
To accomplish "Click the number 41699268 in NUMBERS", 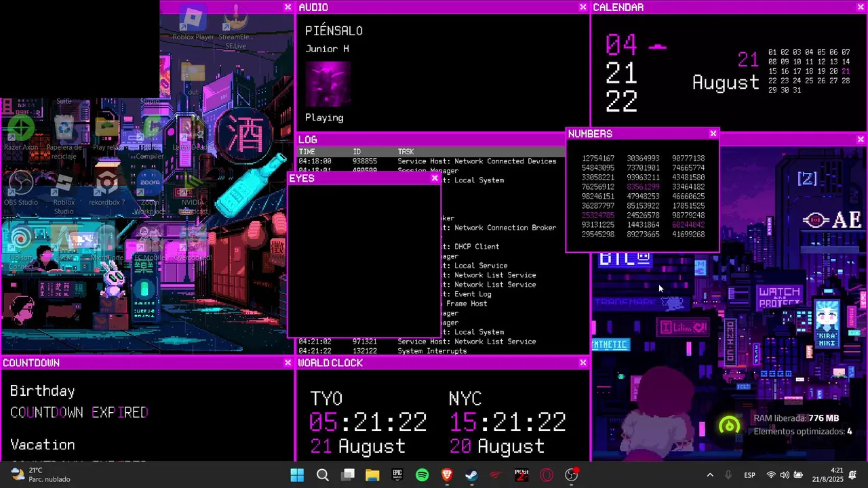I will pos(688,234).
